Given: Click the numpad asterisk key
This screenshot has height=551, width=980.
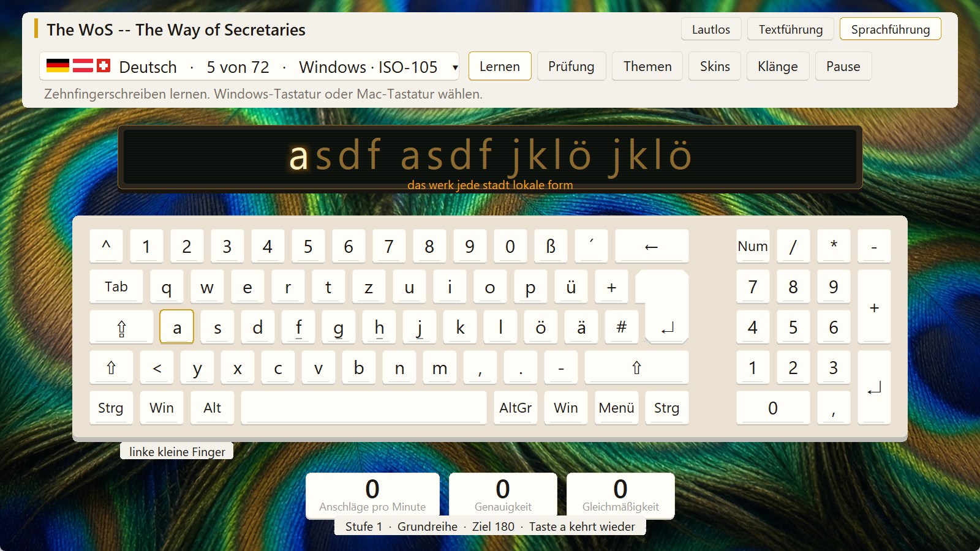Looking at the screenshot, I should coord(834,246).
